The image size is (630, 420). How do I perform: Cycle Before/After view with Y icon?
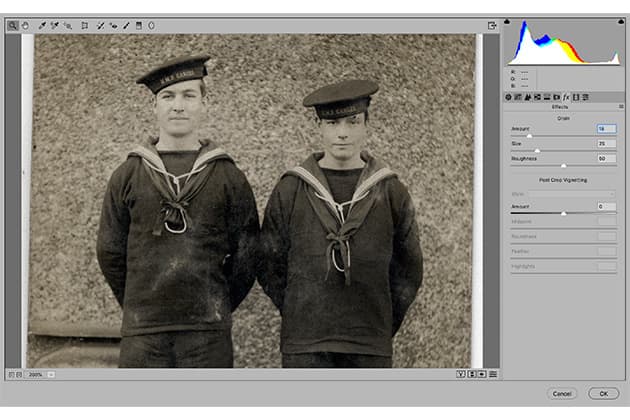point(461,374)
